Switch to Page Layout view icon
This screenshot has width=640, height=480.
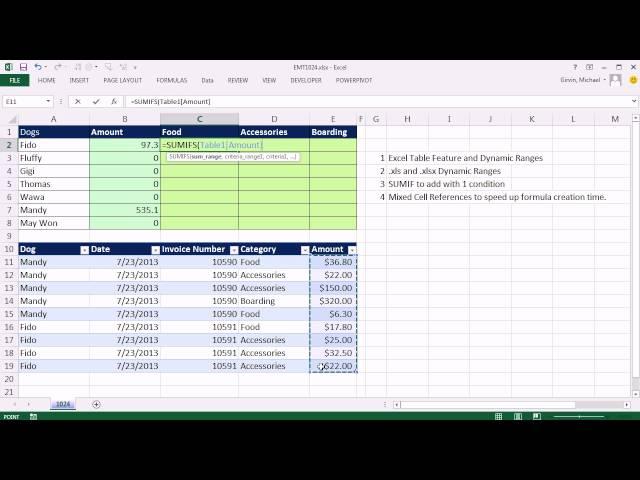click(x=518, y=416)
